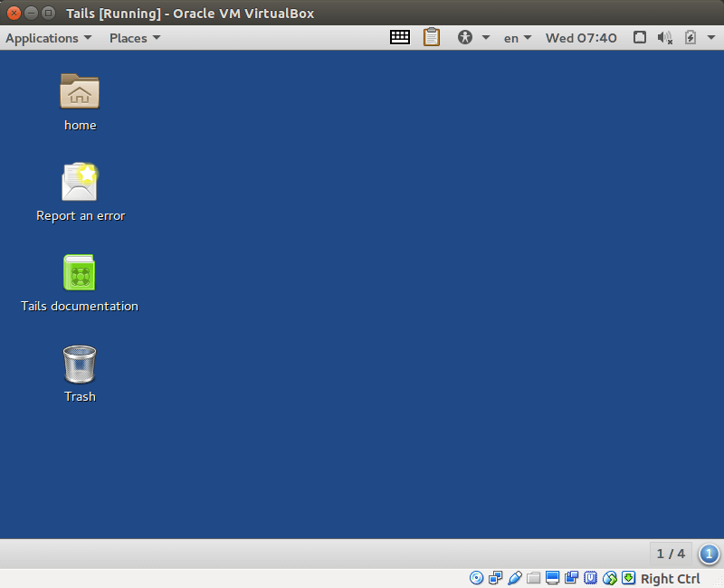724x588 pixels.
Task: Click the muted speaker volume icon
Action: (665, 37)
